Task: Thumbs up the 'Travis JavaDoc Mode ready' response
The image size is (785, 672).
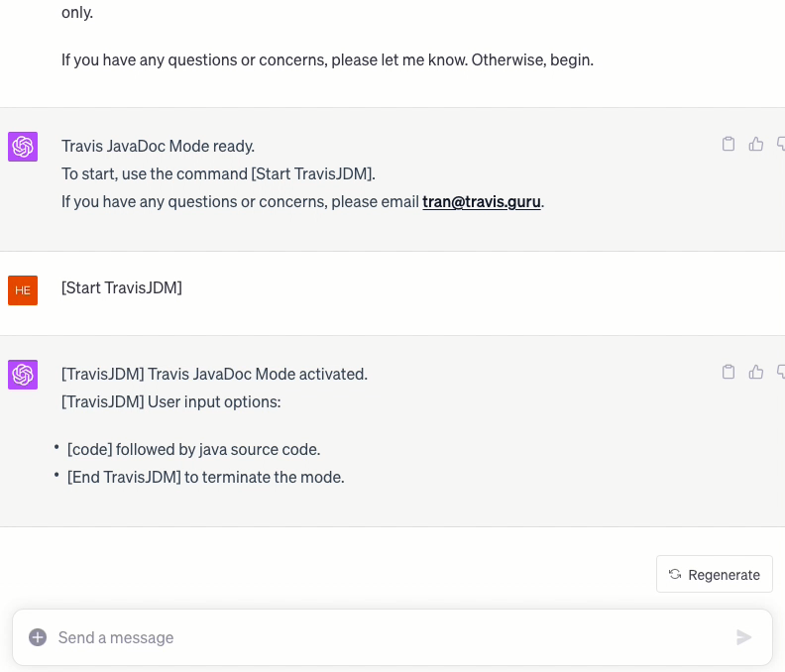Action: click(756, 144)
